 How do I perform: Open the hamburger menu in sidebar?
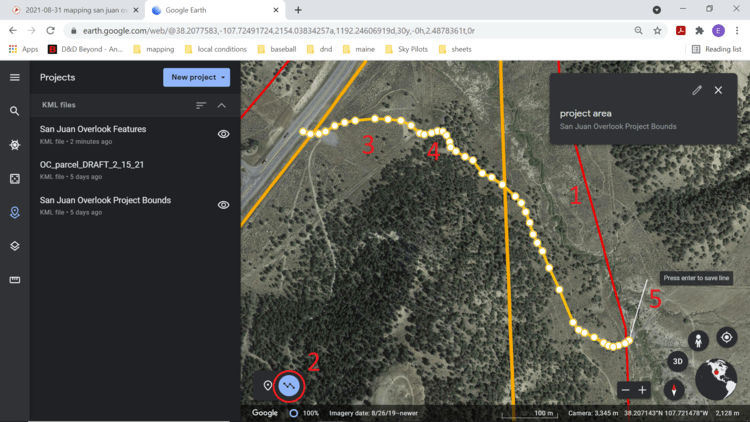pos(15,77)
